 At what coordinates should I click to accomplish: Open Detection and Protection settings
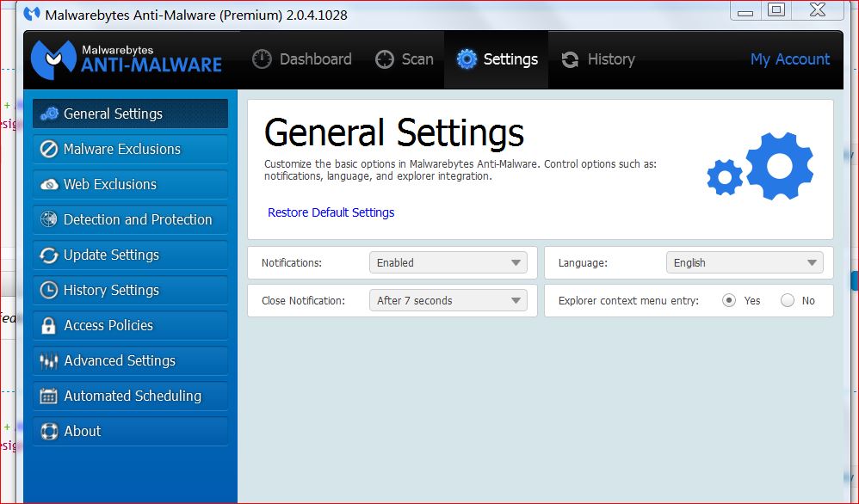point(130,219)
